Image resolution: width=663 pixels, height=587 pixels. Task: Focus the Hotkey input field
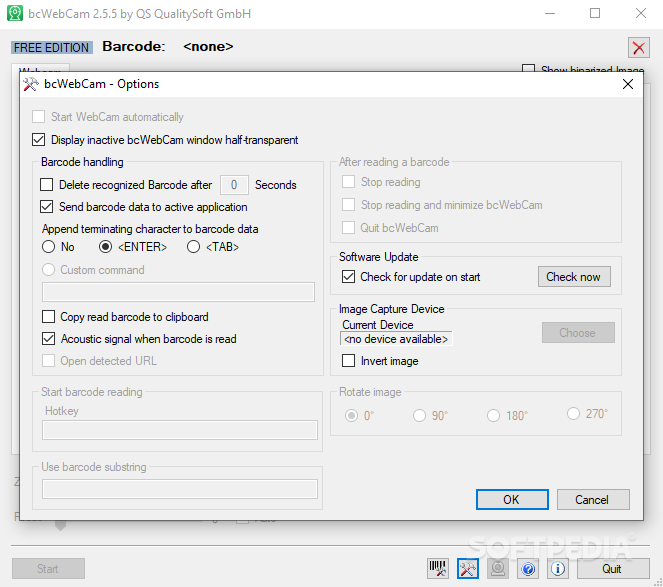[x=180, y=430]
